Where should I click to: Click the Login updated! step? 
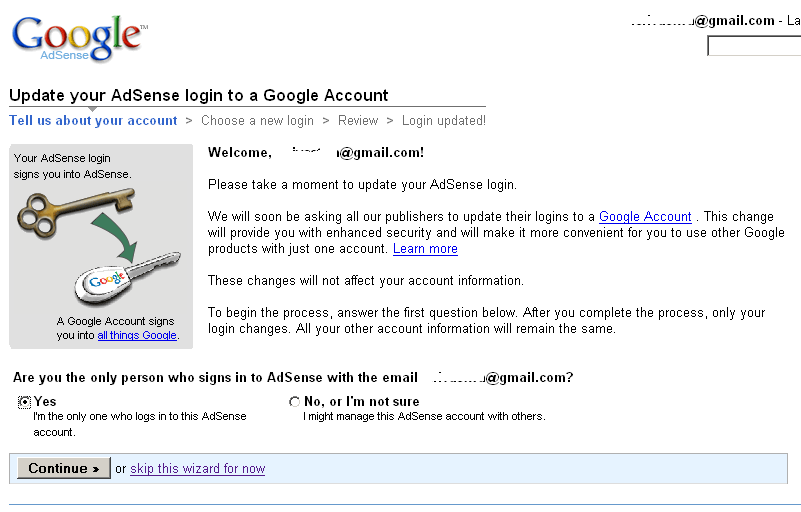tap(443, 121)
